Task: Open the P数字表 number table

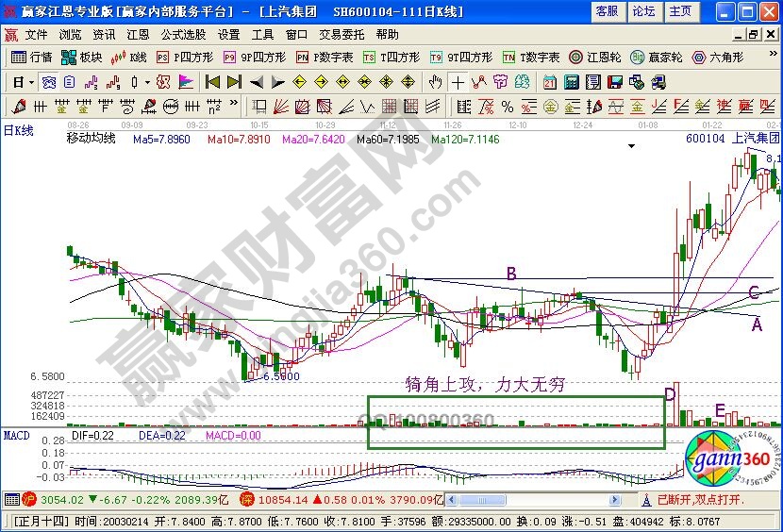Action: [325, 58]
